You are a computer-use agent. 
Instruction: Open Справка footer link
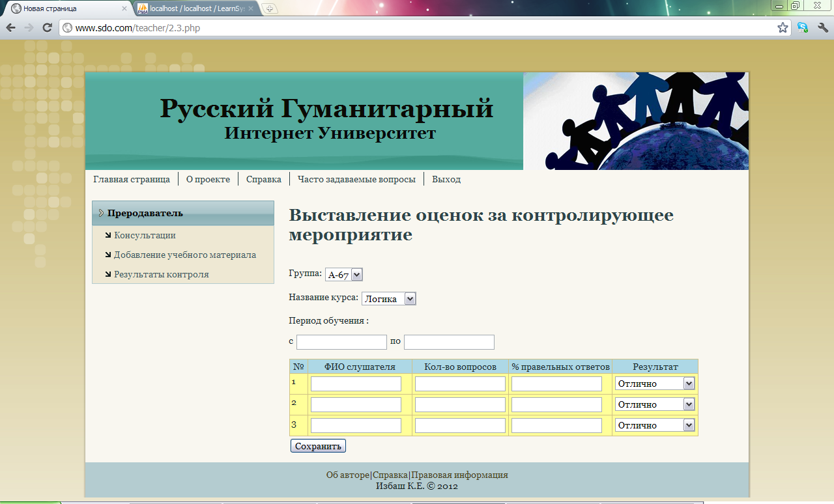click(390, 475)
